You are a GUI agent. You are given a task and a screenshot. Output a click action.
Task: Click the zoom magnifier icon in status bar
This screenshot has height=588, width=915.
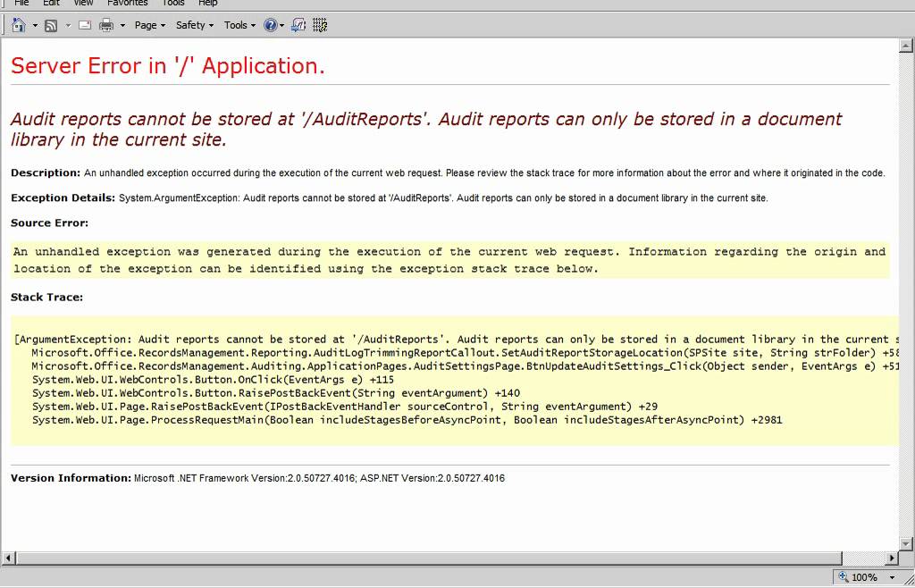(x=844, y=577)
